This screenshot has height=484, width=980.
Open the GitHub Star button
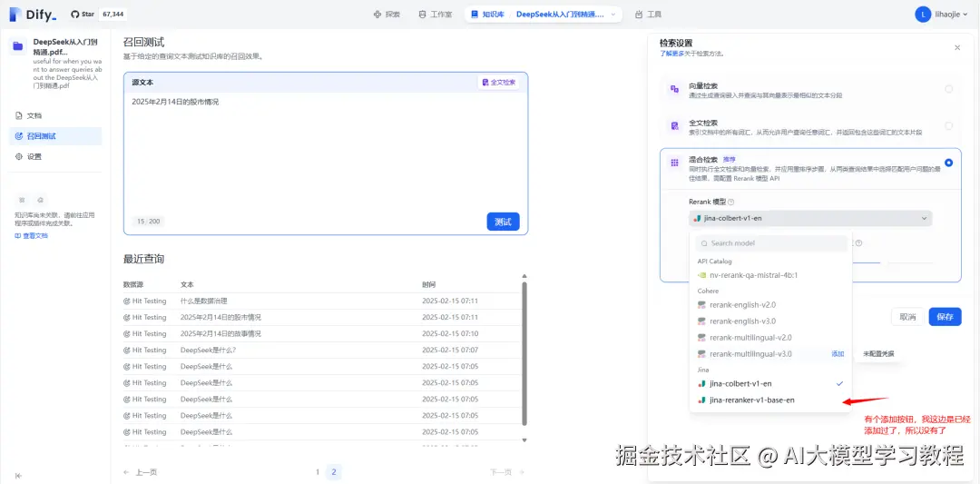tap(82, 14)
